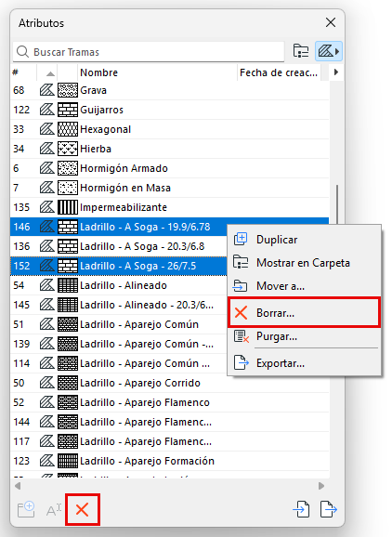Screen dimensions: 392x537
Task: Click the import attributes icon at bottom
Action: [x=302, y=509]
